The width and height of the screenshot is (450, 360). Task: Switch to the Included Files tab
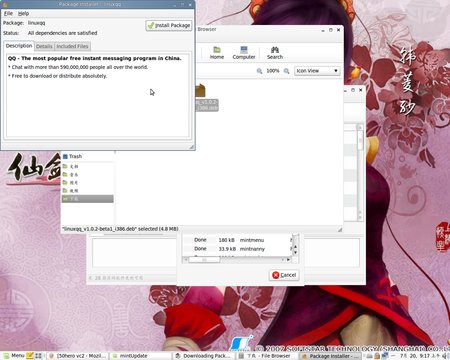coord(72,46)
